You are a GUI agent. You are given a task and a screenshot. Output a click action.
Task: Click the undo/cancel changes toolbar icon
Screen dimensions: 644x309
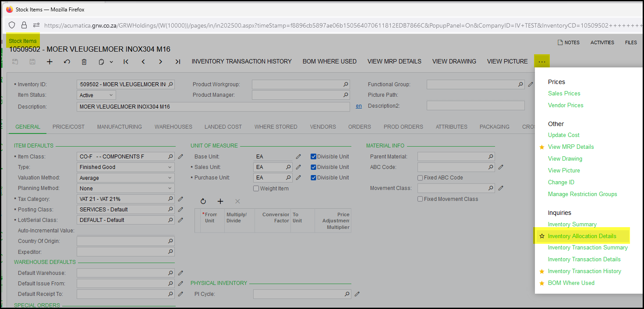(67, 62)
